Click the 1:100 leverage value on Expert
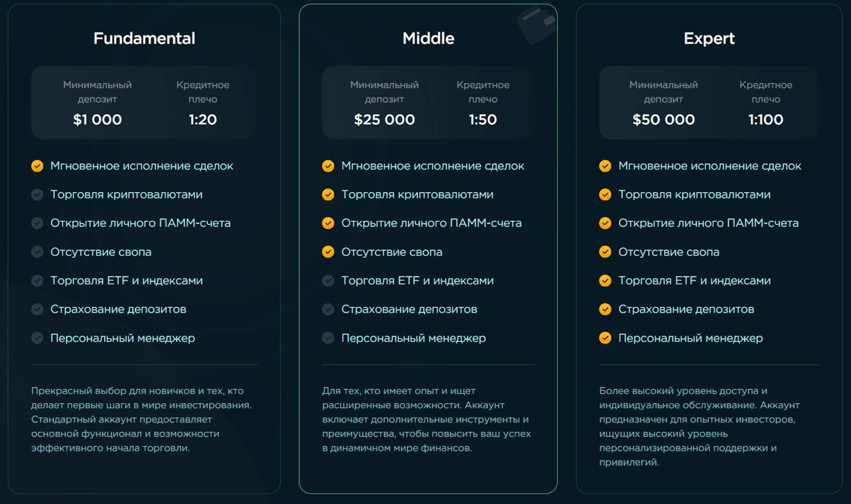The height and width of the screenshot is (504, 851). click(766, 120)
